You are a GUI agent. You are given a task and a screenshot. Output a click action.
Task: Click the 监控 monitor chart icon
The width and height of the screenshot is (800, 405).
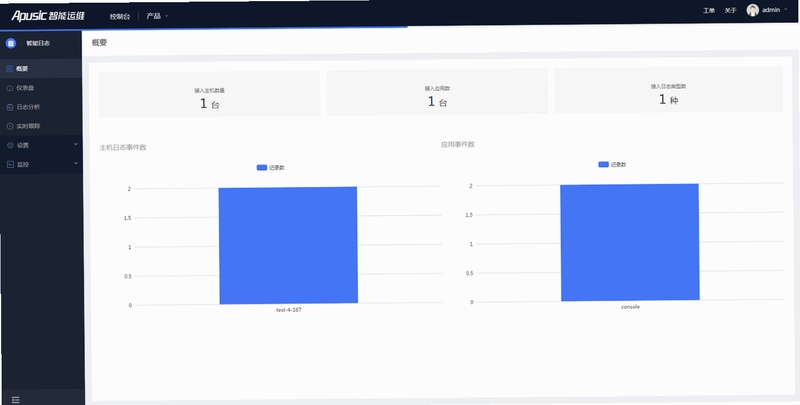(10, 164)
